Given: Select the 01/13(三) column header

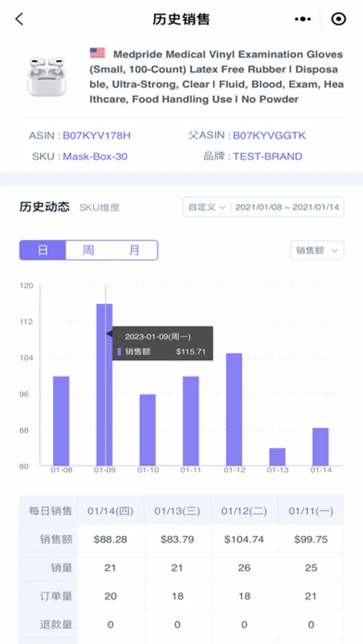Looking at the screenshot, I should click(x=178, y=511).
